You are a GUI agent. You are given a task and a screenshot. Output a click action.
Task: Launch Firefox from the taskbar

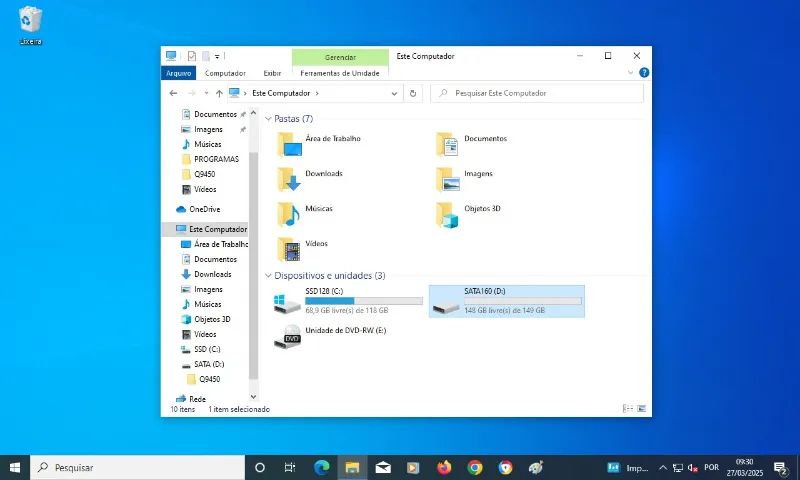tap(444, 467)
